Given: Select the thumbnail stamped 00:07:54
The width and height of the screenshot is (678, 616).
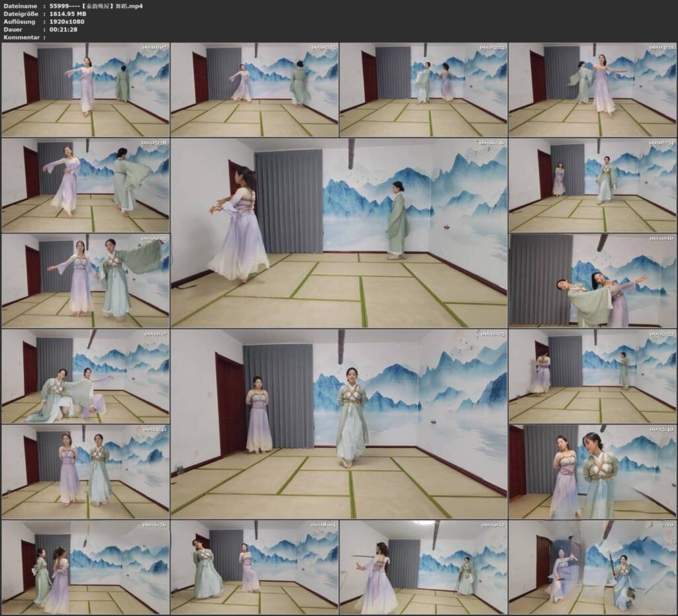Looking at the screenshot, I should [x=593, y=185].
